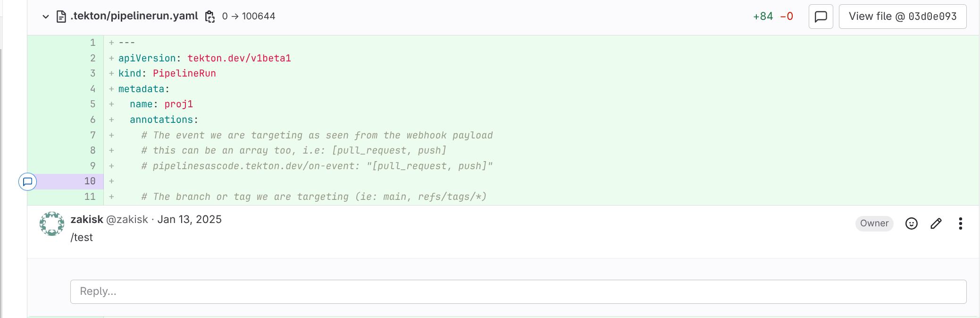Click the file document icon in header
Screen dimensions: 980x318
tap(61, 17)
